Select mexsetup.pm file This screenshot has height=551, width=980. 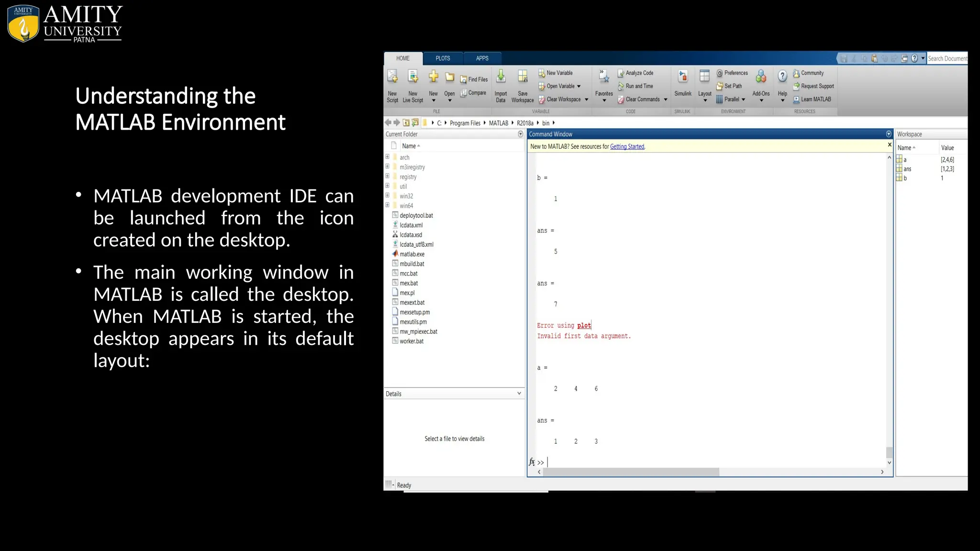tap(414, 312)
